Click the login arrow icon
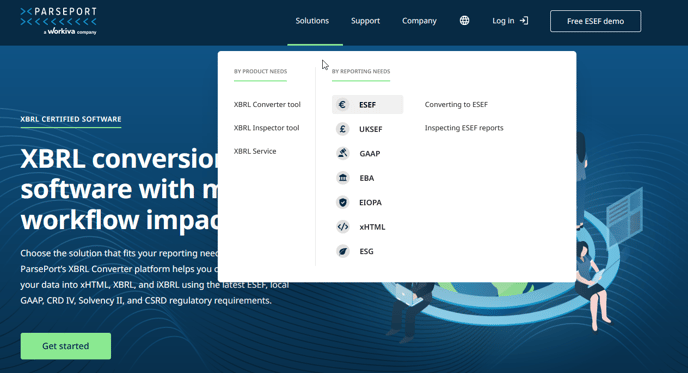This screenshot has width=688, height=373. click(x=524, y=21)
